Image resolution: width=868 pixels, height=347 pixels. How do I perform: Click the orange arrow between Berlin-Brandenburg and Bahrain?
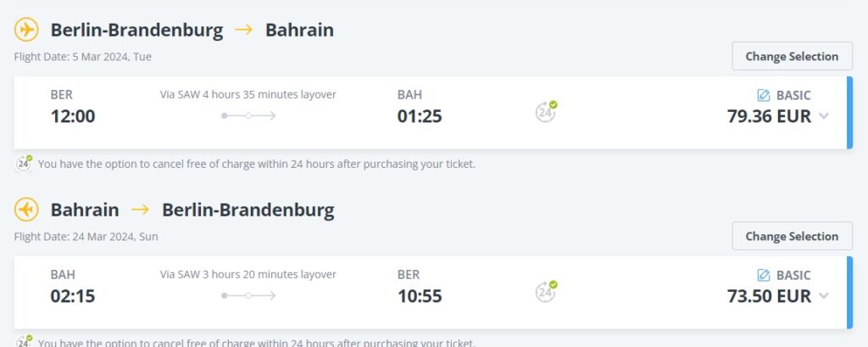244,30
